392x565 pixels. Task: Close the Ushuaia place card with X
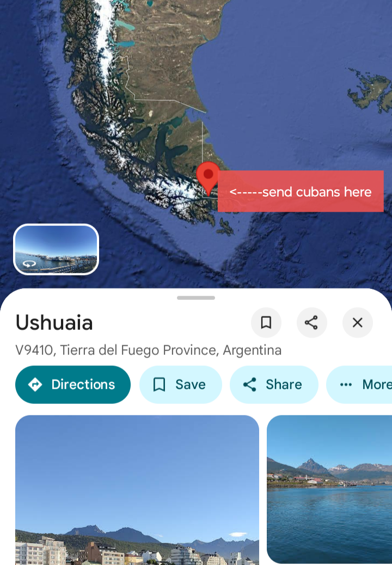pos(357,322)
